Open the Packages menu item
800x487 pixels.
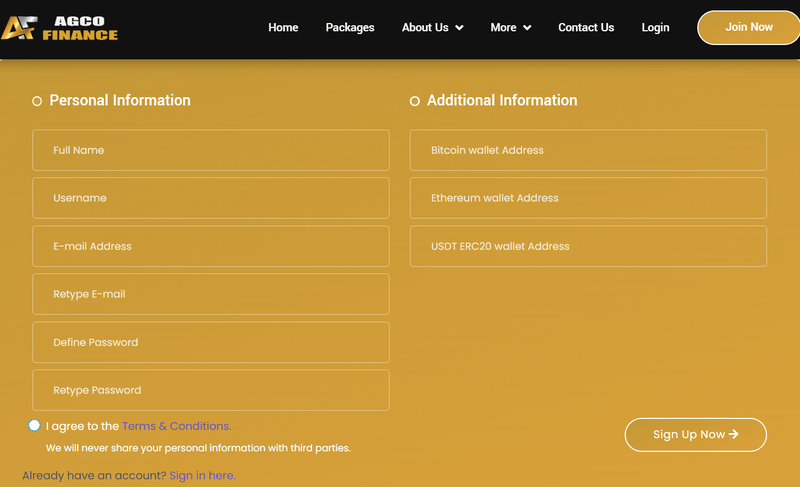point(350,28)
